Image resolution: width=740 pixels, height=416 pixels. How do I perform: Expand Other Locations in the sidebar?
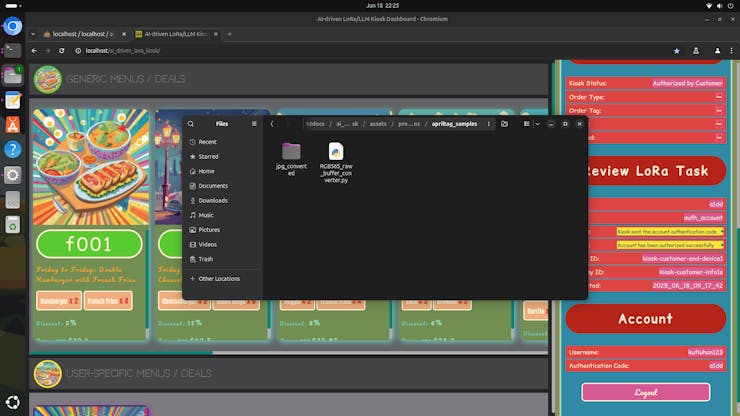[x=219, y=278]
